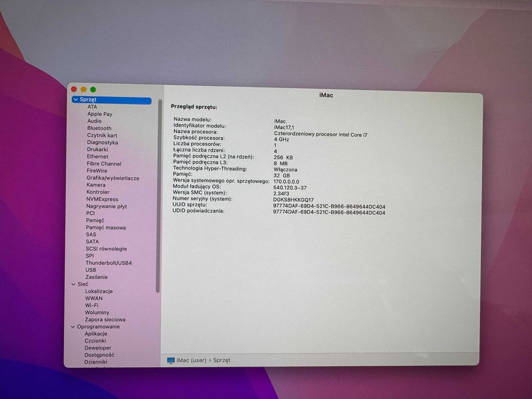Click the sidebar vertical scrollbar
Viewport: 532px width, 399px height.
158,196
